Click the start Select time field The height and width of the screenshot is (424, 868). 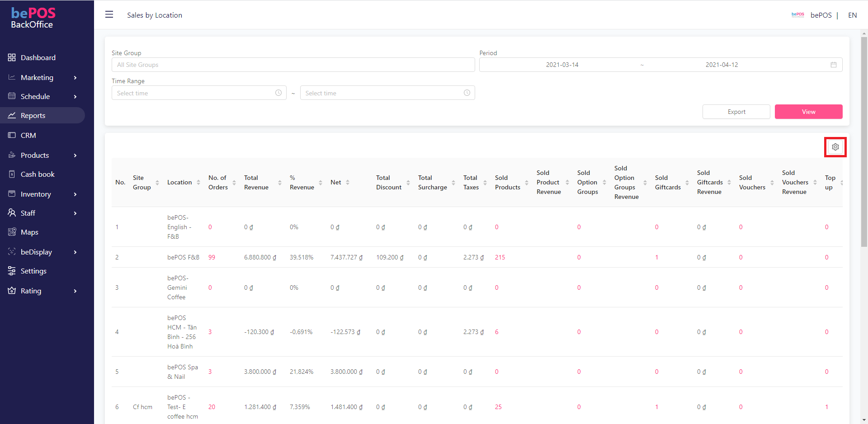199,93
